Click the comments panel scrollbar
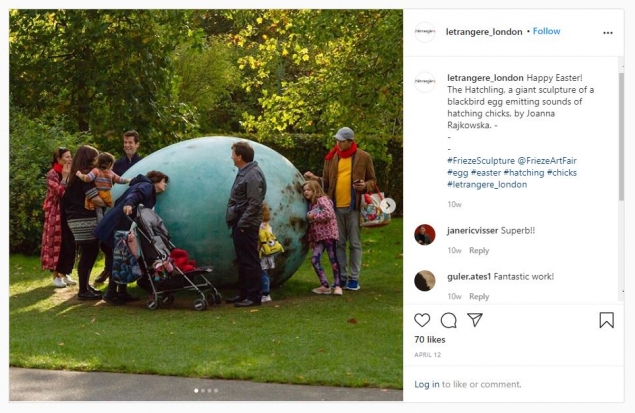Image resolution: width=635 pixels, height=413 pixels. click(x=621, y=136)
